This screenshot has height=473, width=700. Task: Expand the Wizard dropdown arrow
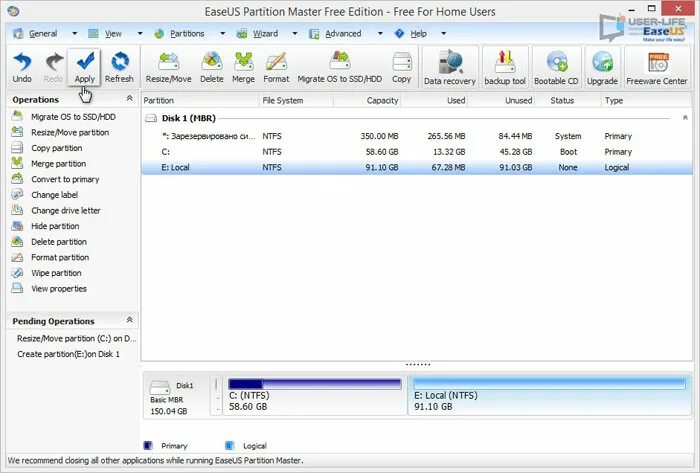click(x=295, y=33)
